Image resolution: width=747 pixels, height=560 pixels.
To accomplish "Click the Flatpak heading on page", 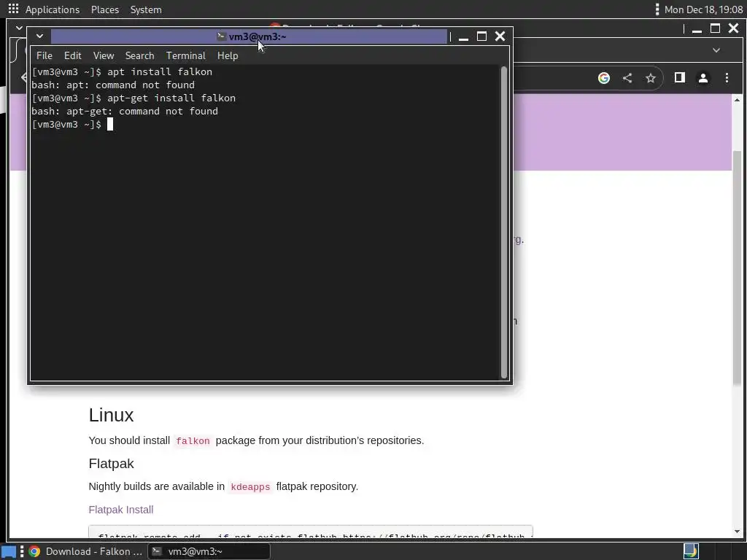I will pyautogui.click(x=111, y=464).
